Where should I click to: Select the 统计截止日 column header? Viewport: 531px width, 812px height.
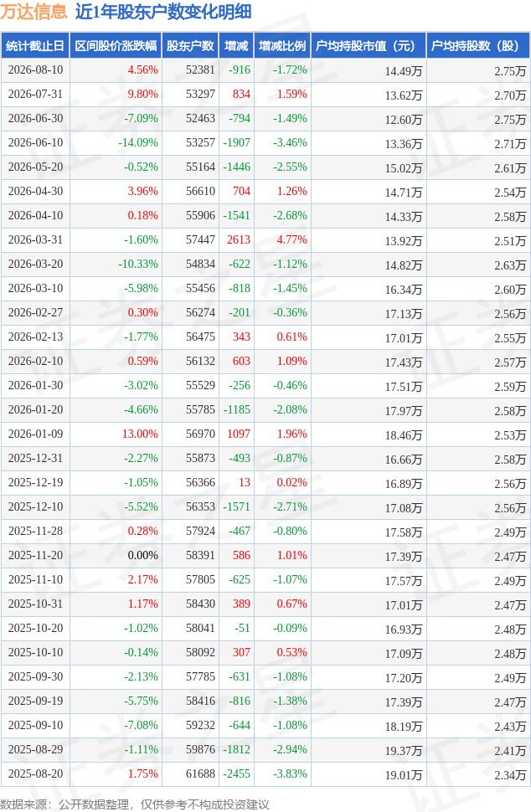pyautogui.click(x=35, y=45)
